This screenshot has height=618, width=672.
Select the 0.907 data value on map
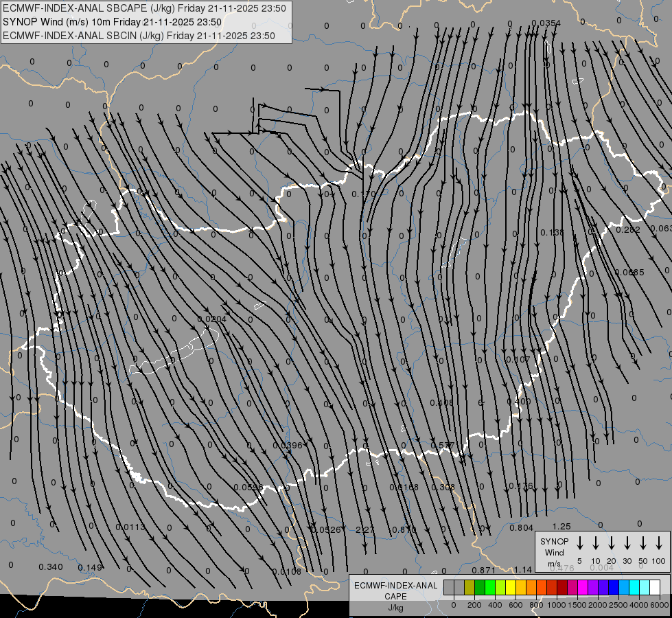point(518,360)
